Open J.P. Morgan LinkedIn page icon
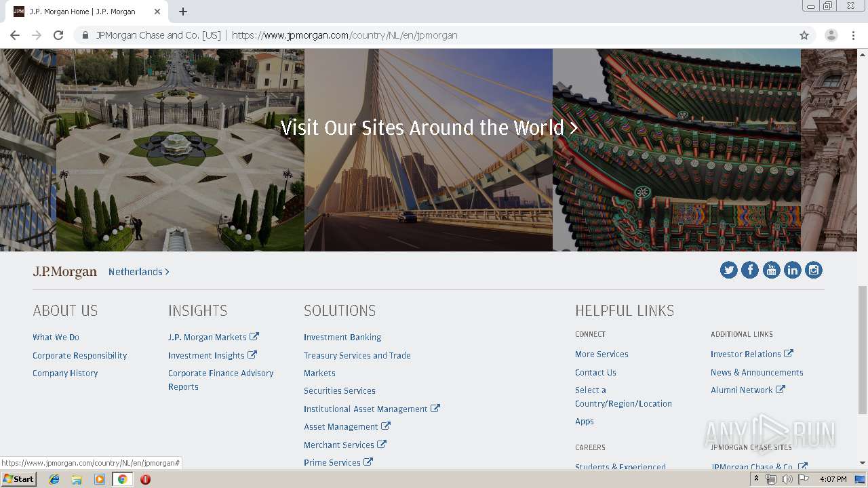This screenshot has height=488, width=868. [792, 270]
